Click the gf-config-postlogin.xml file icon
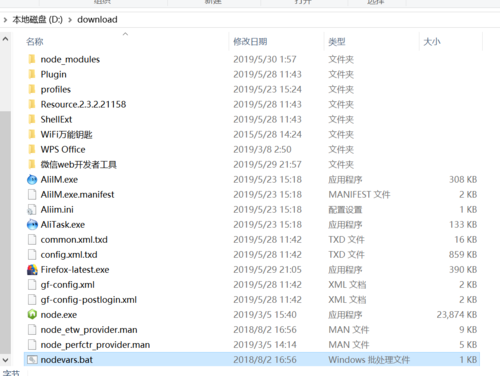 [x=32, y=299]
